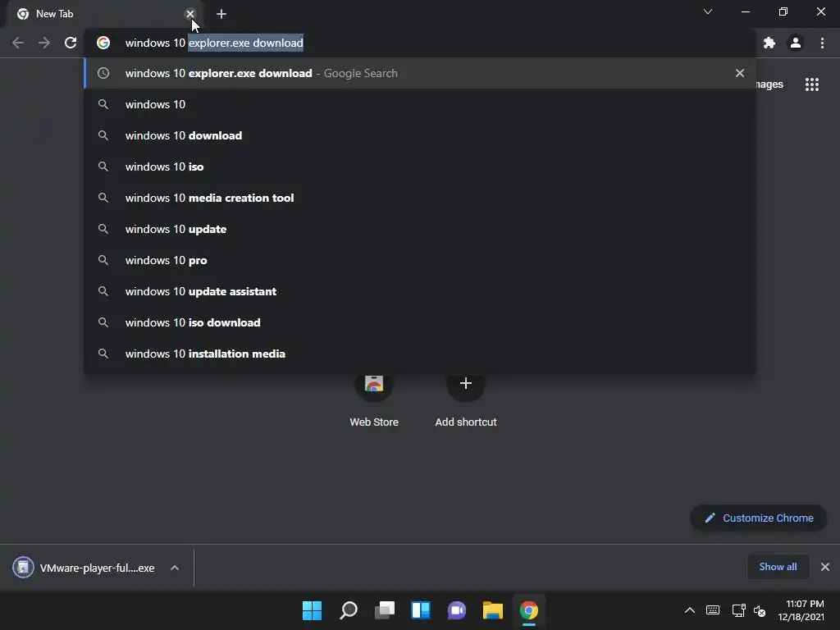Click the Add shortcut plus tile
This screenshot has height=630, width=840.
(466, 399)
